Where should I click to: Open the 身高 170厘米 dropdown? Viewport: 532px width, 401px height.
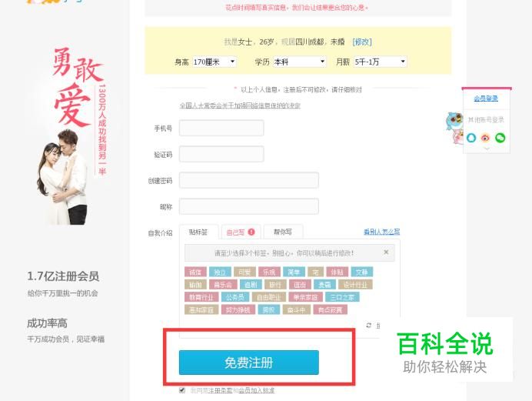pos(214,62)
